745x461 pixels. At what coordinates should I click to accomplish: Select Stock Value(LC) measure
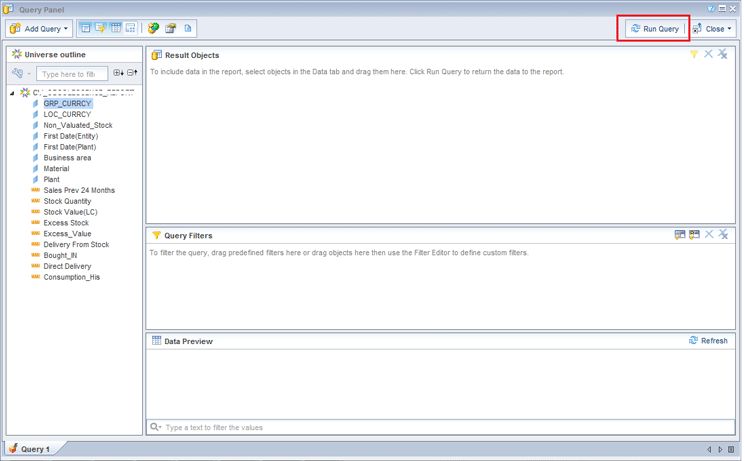[70, 212]
